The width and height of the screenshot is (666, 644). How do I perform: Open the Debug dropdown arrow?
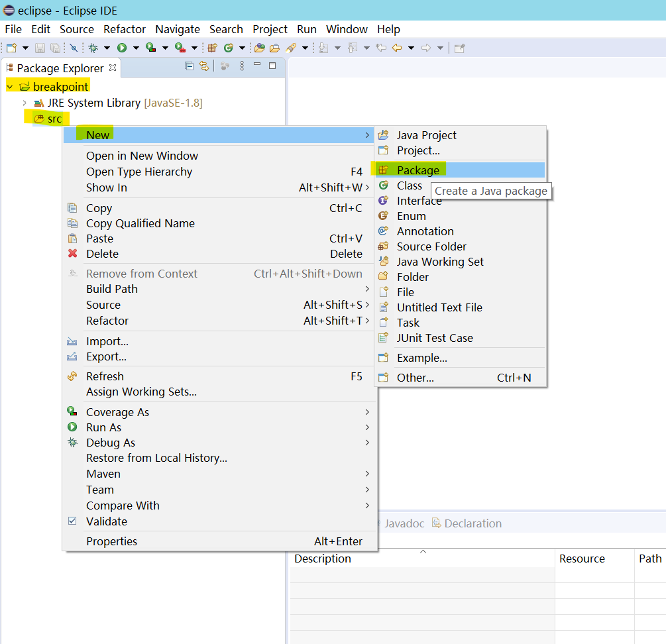(107, 48)
